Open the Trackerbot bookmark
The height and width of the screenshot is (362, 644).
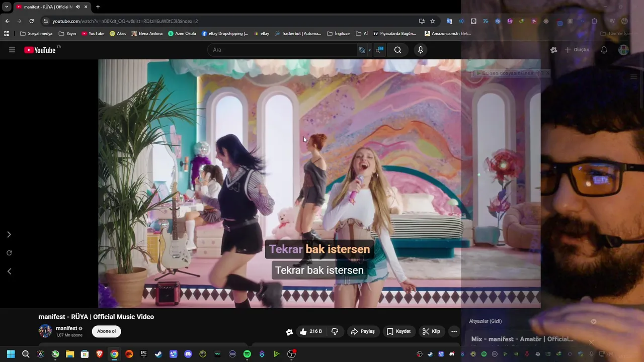[x=298, y=34]
